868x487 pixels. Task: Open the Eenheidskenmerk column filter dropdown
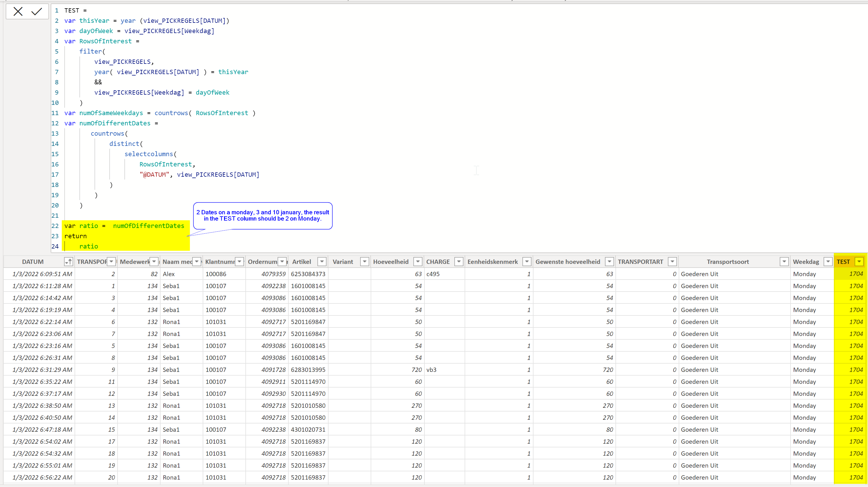pos(527,262)
